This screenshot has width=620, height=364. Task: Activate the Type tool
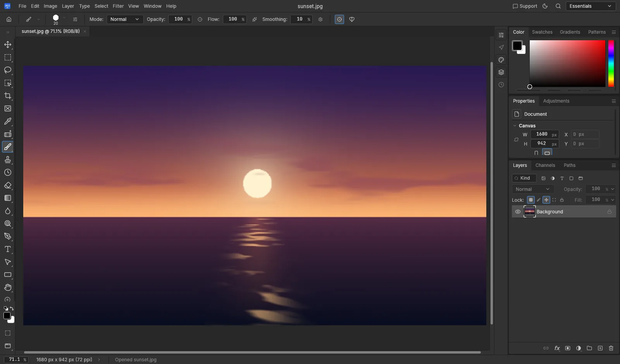[x=8, y=249]
